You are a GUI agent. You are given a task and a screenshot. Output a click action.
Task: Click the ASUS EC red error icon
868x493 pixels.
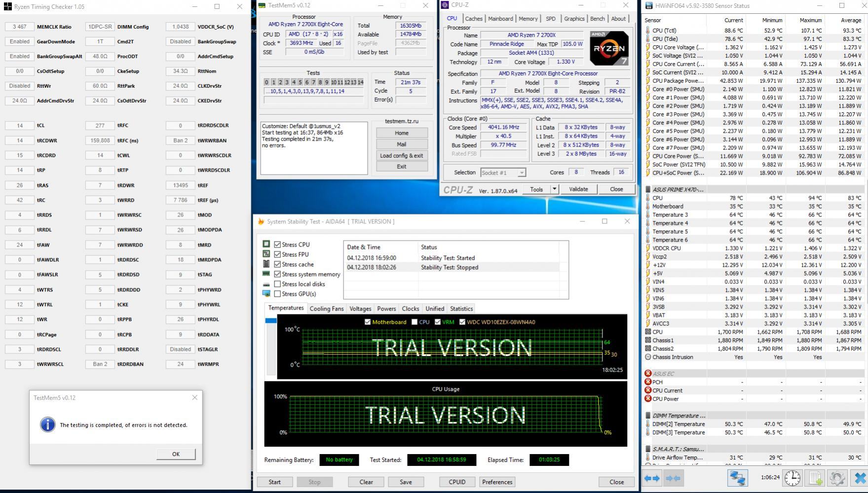[x=648, y=373]
